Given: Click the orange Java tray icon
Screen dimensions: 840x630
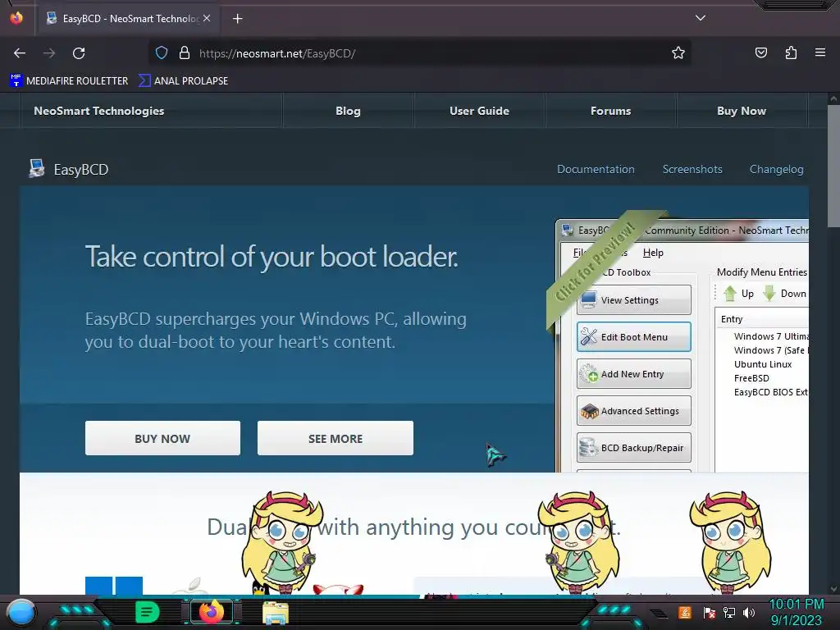Looking at the screenshot, I should [x=685, y=612].
